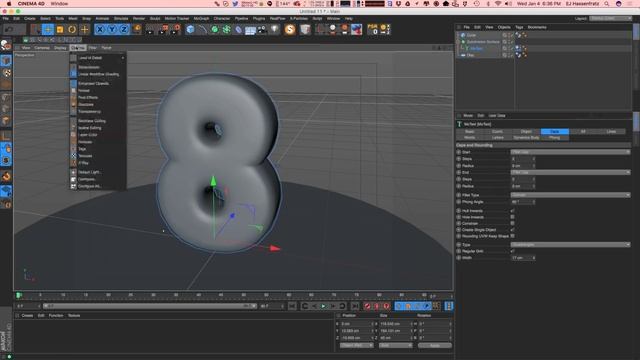Click the Spline Pen icon
Screen dimensions: 640x360
coord(202,29)
